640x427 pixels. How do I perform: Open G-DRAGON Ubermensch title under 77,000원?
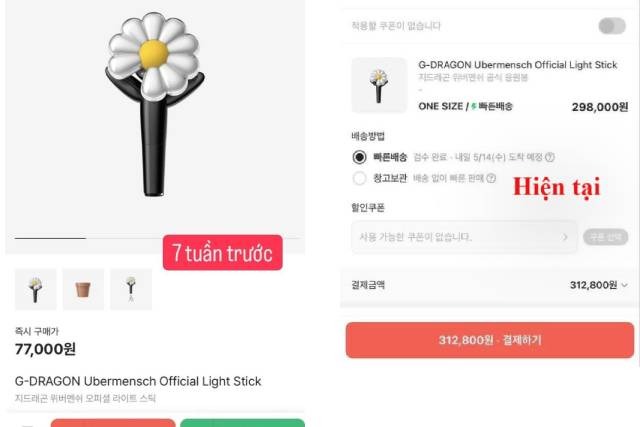pyautogui.click(x=138, y=381)
